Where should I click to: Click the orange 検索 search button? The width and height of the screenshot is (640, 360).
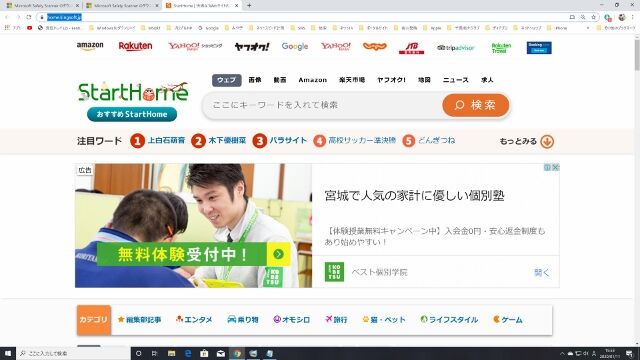pos(476,105)
